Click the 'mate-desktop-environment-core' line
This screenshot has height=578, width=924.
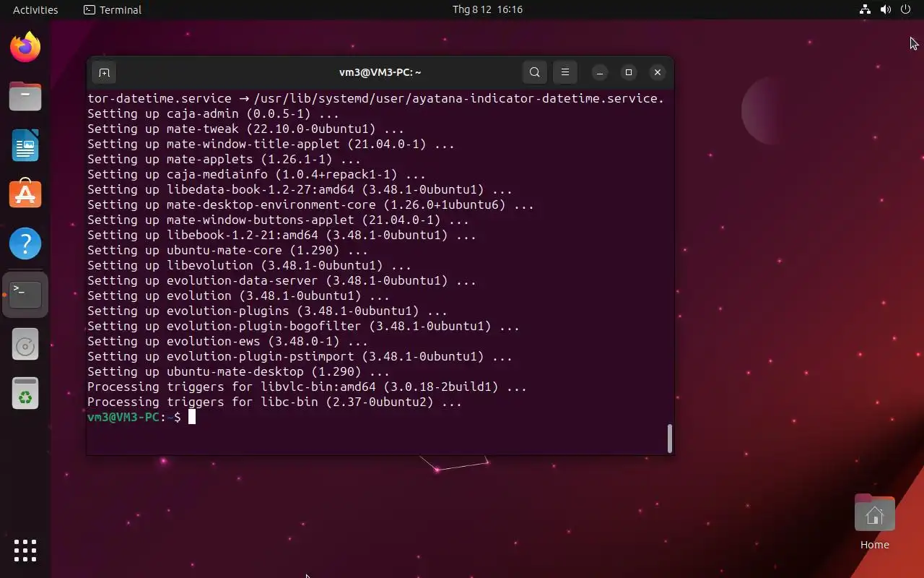coord(310,204)
